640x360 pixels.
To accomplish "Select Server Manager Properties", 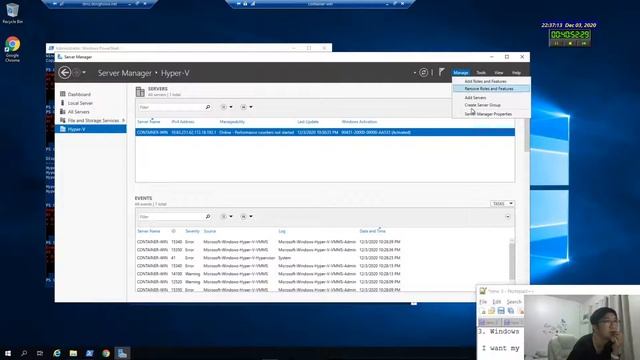I will (491, 114).
